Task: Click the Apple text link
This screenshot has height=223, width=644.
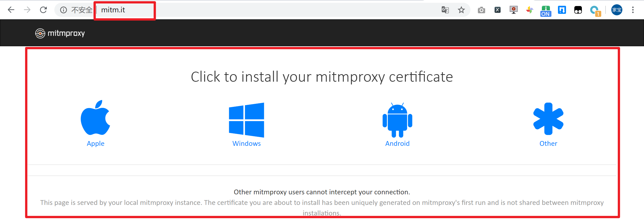Action: (x=96, y=144)
